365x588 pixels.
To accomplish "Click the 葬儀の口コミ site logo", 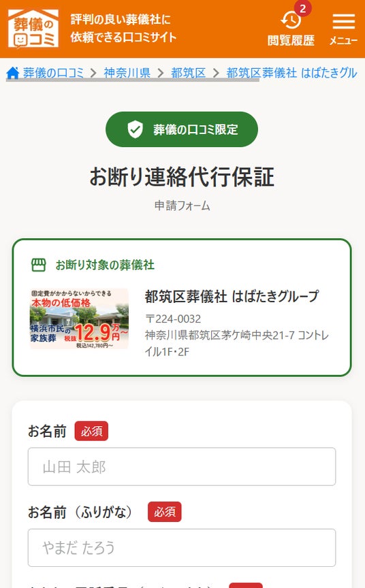I will [33, 29].
